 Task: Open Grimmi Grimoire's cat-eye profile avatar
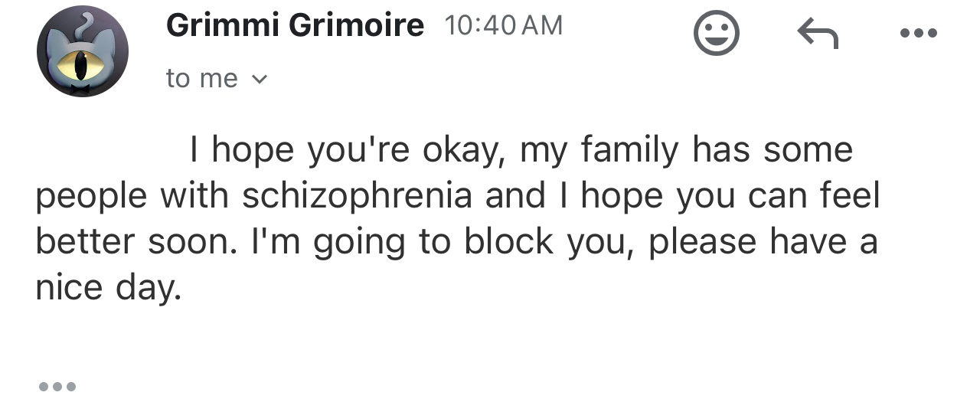pyautogui.click(x=83, y=51)
